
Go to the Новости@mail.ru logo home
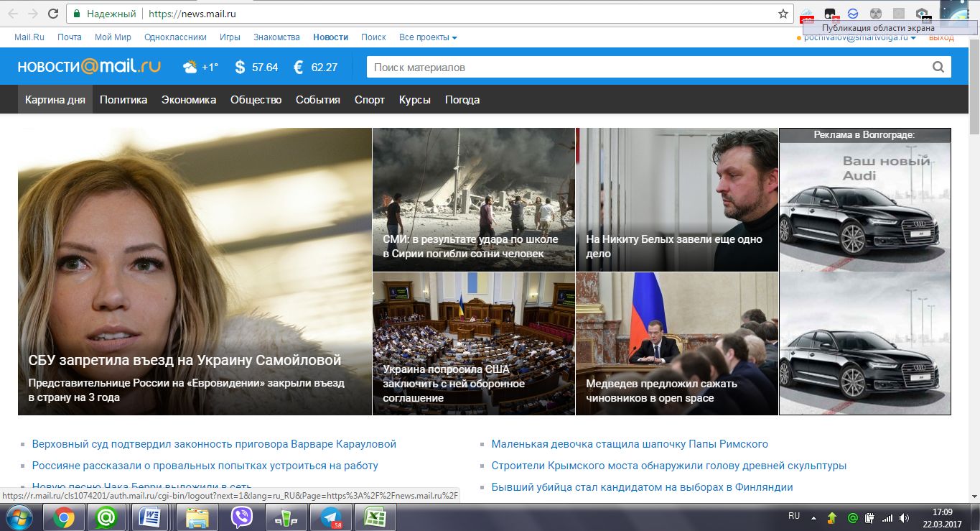89,67
